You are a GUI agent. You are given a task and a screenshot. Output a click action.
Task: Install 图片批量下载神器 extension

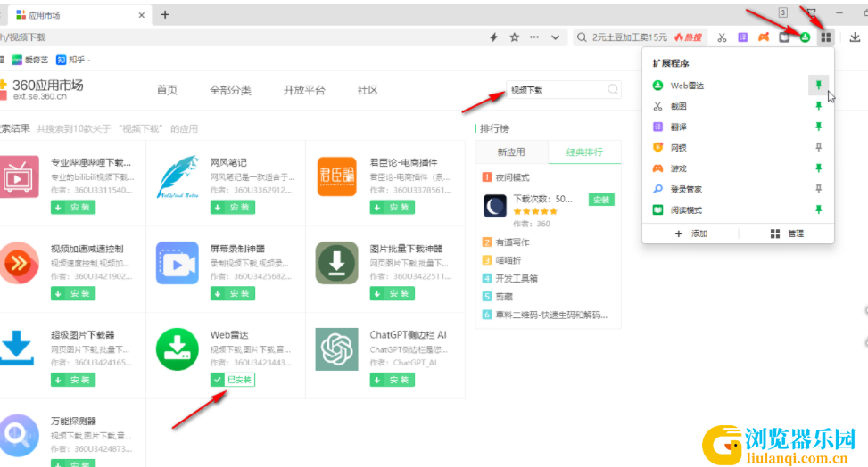click(x=392, y=293)
